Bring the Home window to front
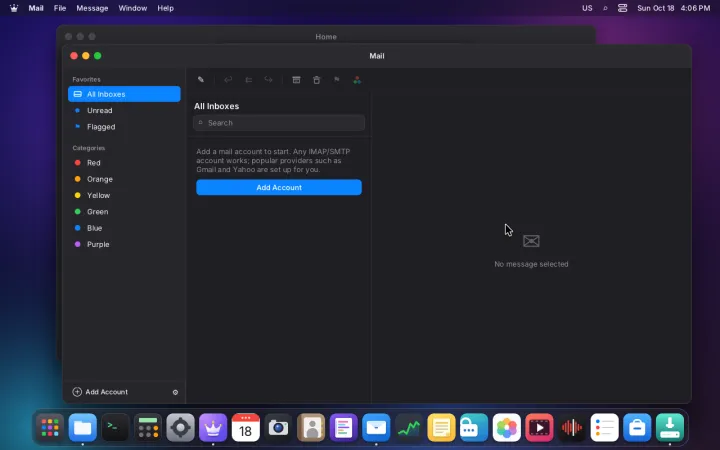 [x=326, y=36]
